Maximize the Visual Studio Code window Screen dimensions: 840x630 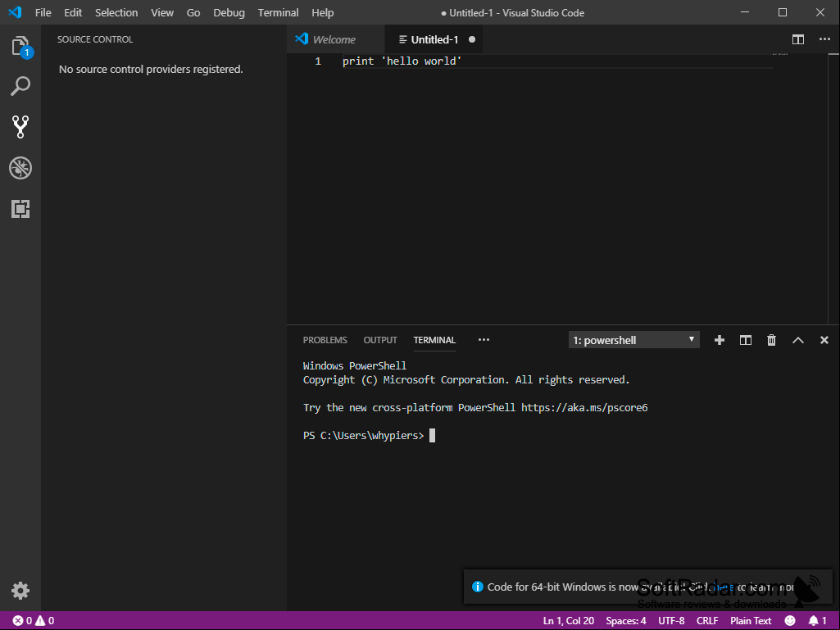[x=782, y=12]
